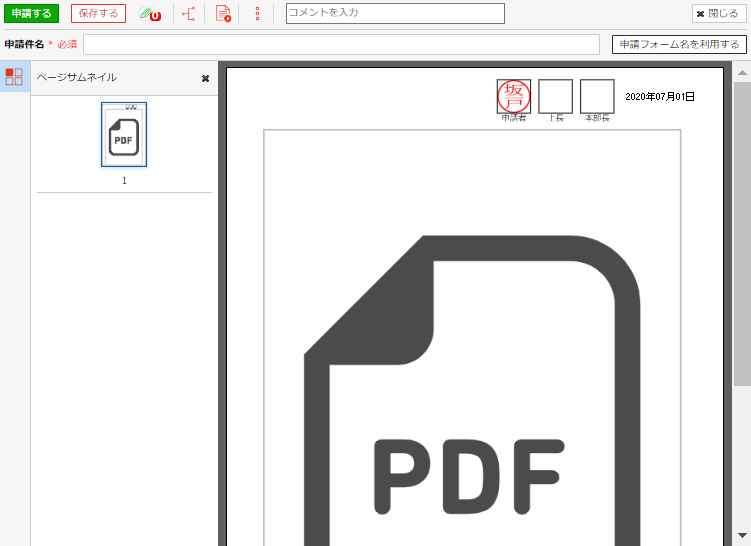This screenshot has height=546, width=751.
Task: Open the three-dot more options menu
Action: [257, 14]
